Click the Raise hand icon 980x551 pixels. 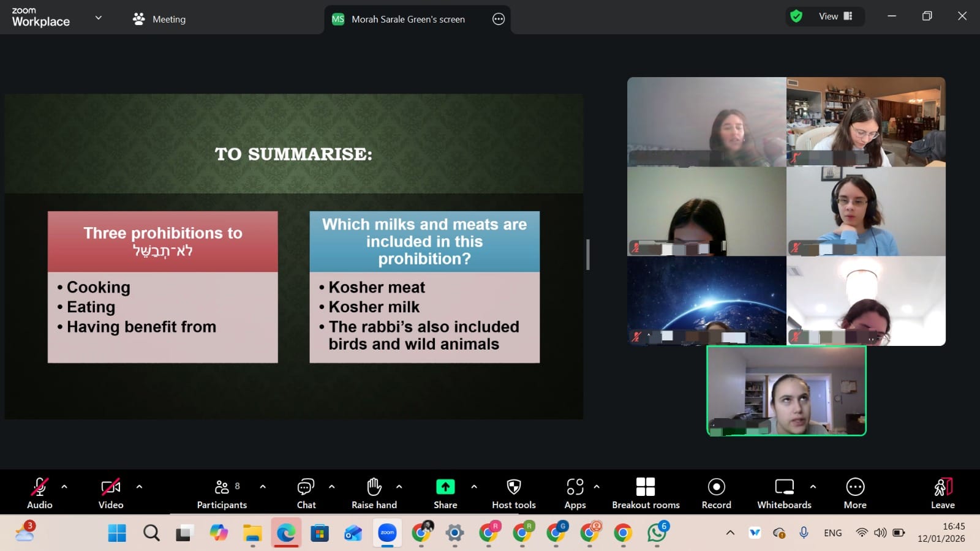374,487
